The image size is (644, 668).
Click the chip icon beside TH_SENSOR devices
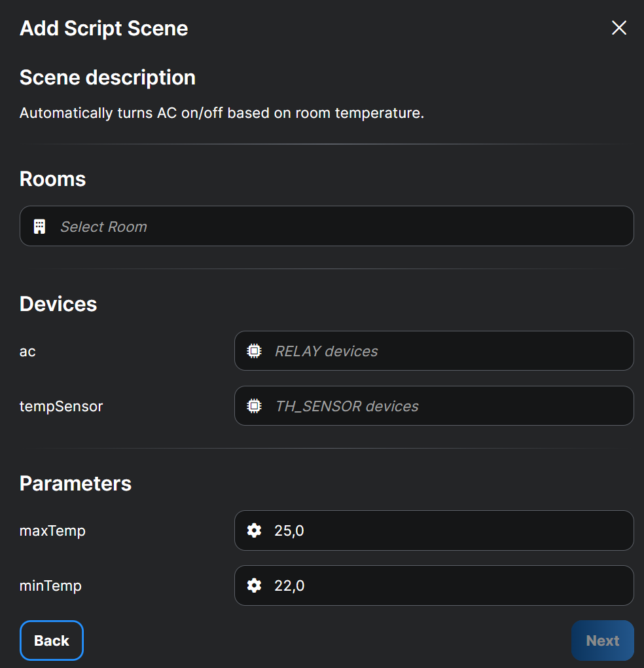(254, 406)
